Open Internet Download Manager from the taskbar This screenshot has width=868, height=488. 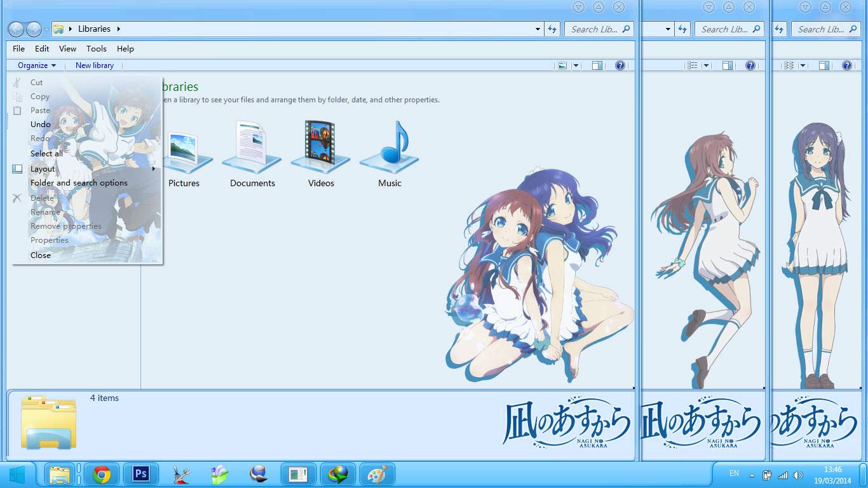coord(338,474)
